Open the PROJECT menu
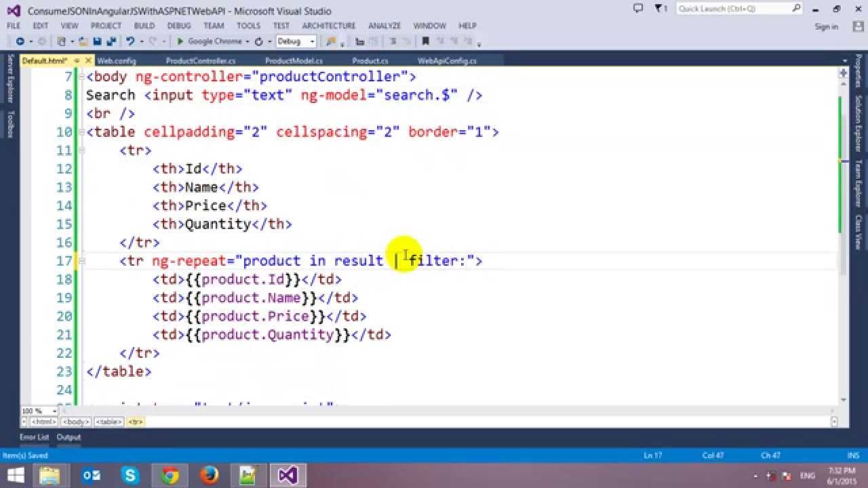868x488 pixels. point(106,26)
